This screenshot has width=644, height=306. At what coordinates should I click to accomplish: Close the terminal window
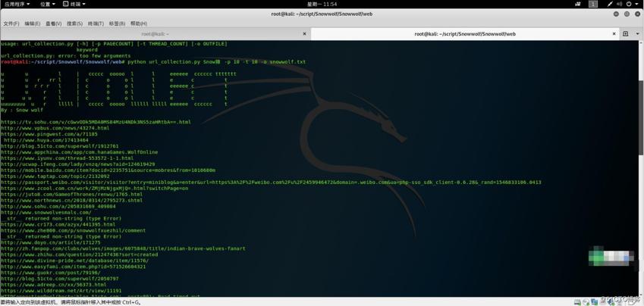tap(637, 14)
